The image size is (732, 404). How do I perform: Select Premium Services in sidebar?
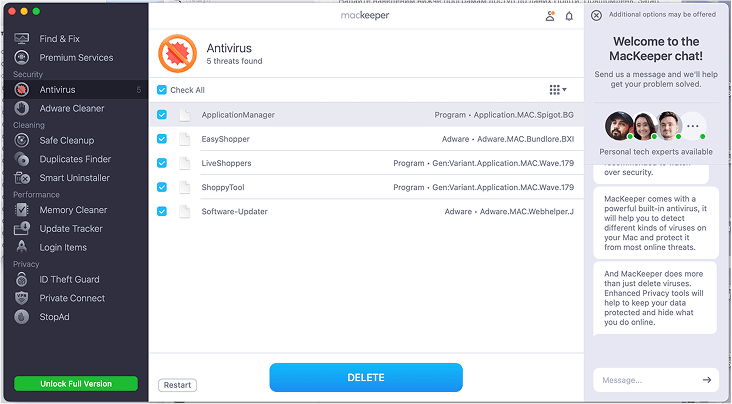[x=76, y=57]
